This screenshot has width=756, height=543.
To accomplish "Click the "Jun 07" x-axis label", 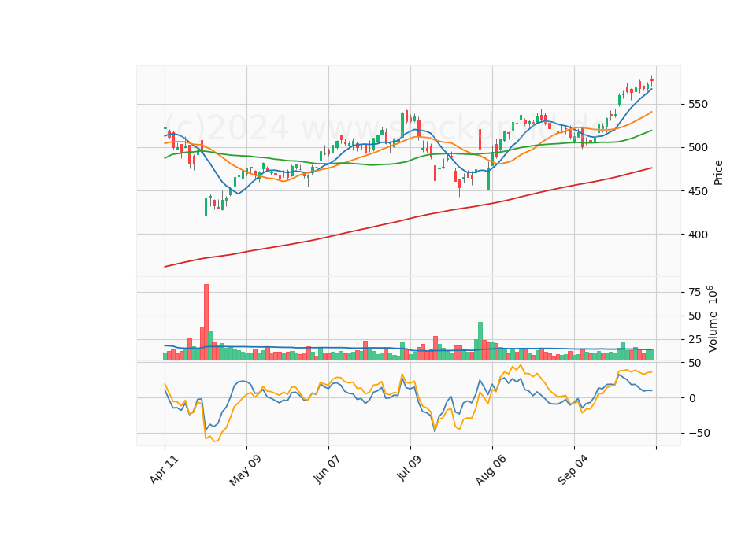I will point(327,469).
